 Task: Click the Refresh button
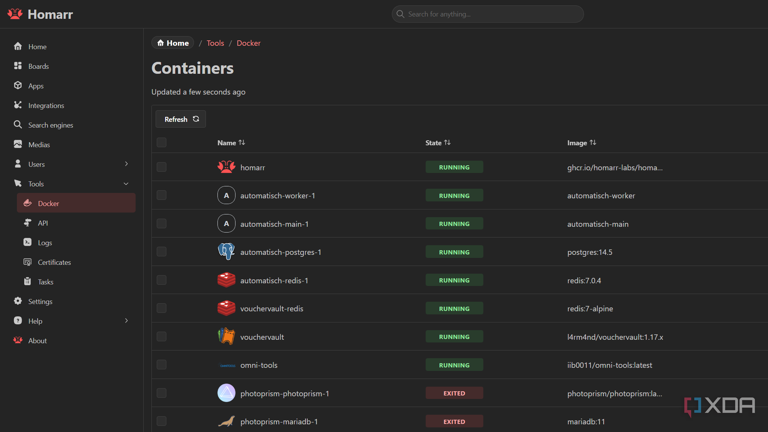pyautogui.click(x=181, y=119)
